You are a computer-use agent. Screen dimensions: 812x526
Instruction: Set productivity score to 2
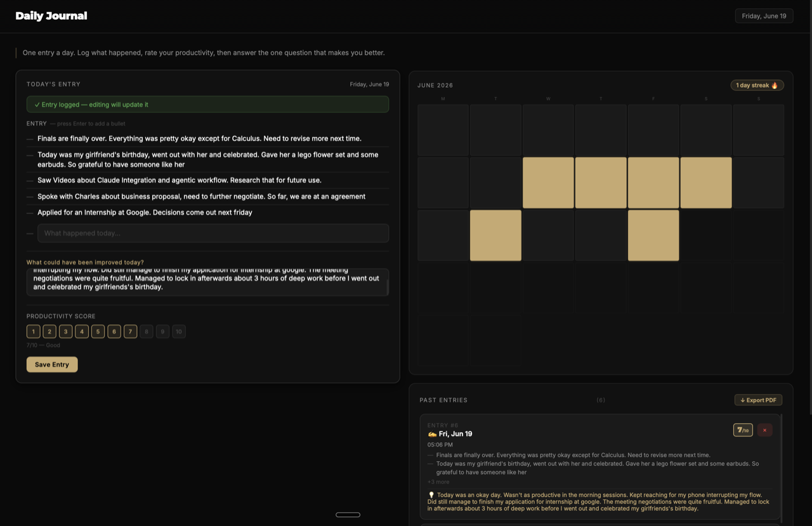click(x=49, y=331)
